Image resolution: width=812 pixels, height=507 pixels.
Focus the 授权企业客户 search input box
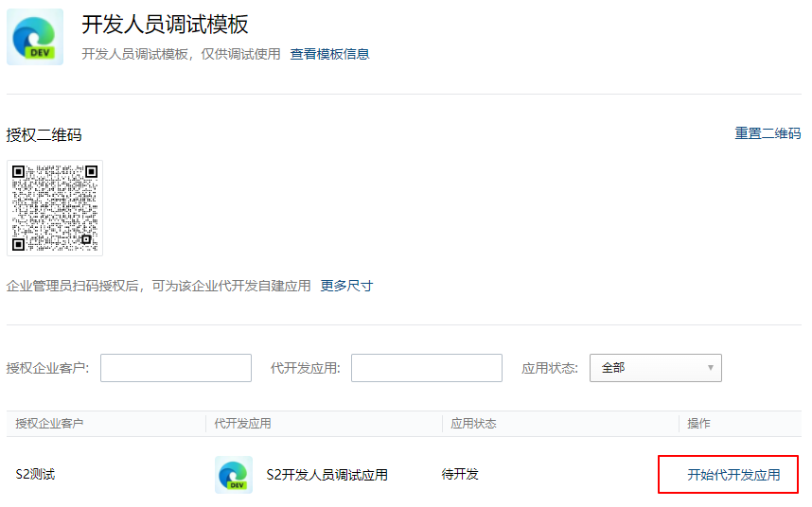click(176, 368)
